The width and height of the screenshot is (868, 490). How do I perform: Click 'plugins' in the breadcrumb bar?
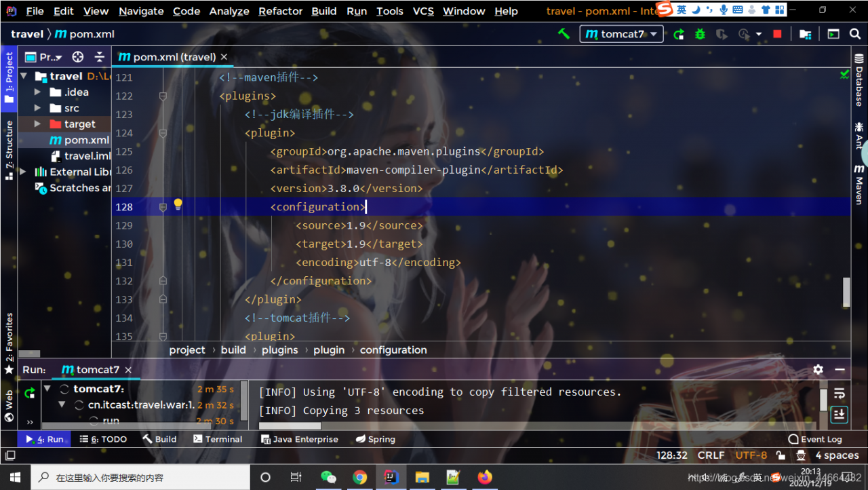coord(280,350)
